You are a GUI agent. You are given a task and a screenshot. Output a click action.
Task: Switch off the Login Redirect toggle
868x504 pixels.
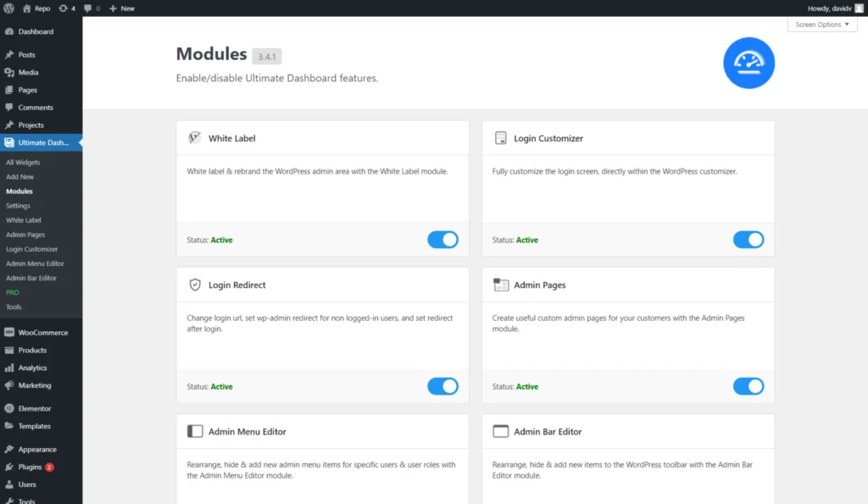click(442, 386)
